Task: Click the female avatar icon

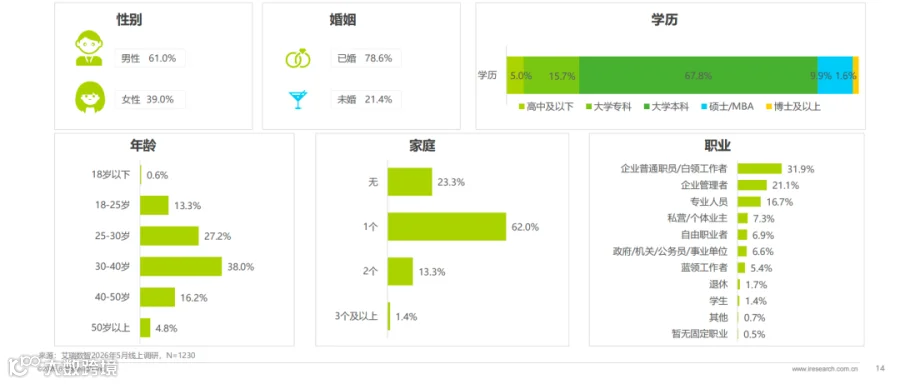Action: tap(90, 97)
